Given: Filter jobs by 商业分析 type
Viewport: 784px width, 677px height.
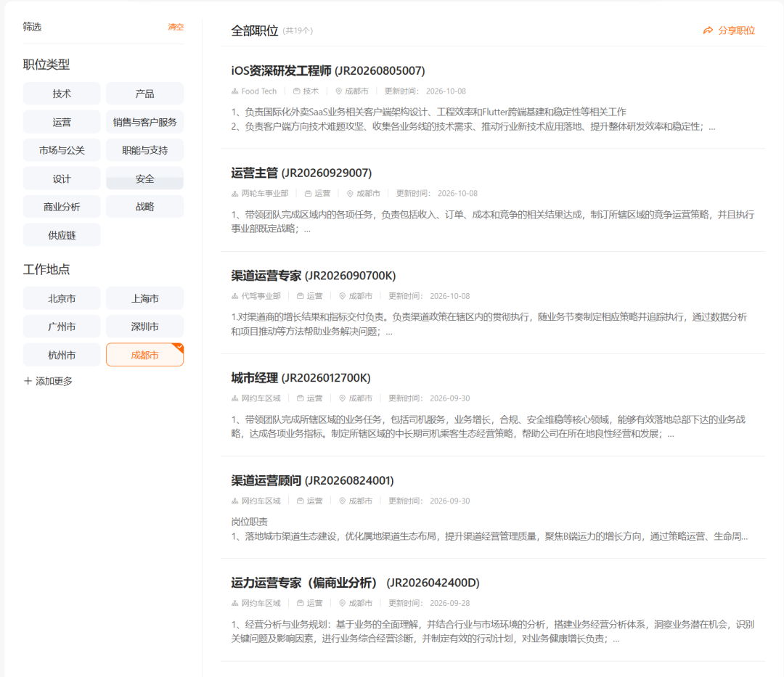Looking at the screenshot, I should pyautogui.click(x=62, y=206).
